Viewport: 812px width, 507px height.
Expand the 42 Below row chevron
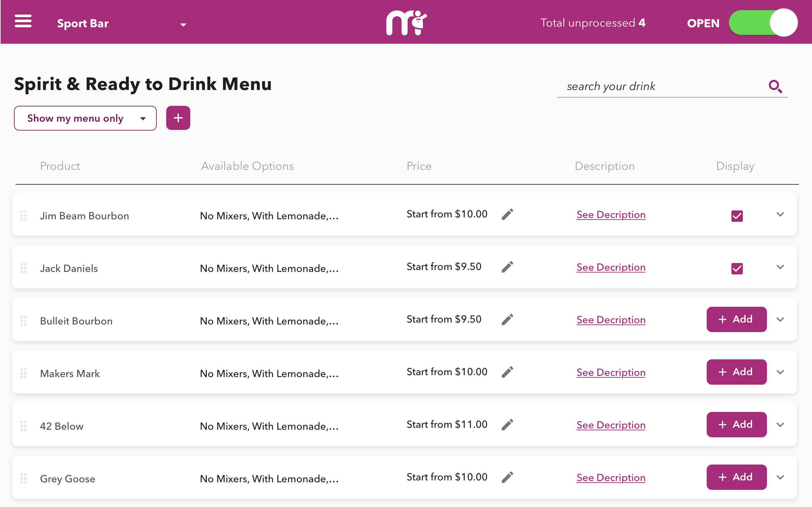click(780, 425)
